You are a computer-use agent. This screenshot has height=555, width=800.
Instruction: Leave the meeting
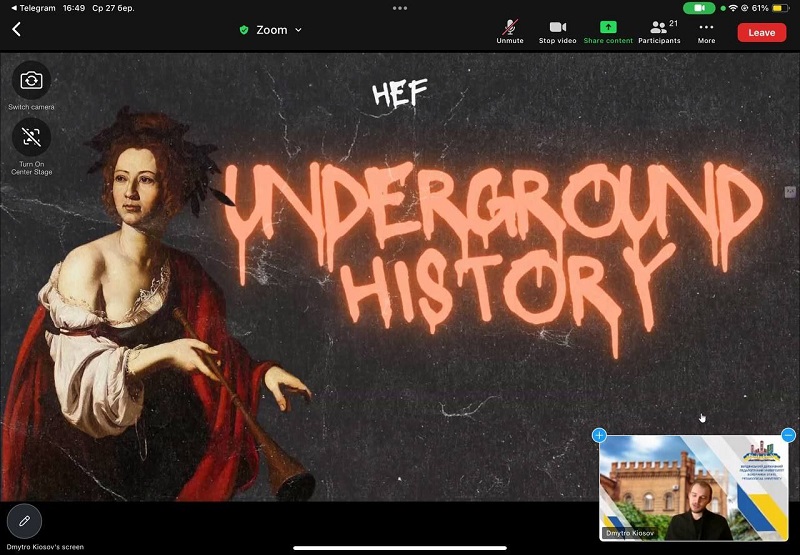coord(761,32)
